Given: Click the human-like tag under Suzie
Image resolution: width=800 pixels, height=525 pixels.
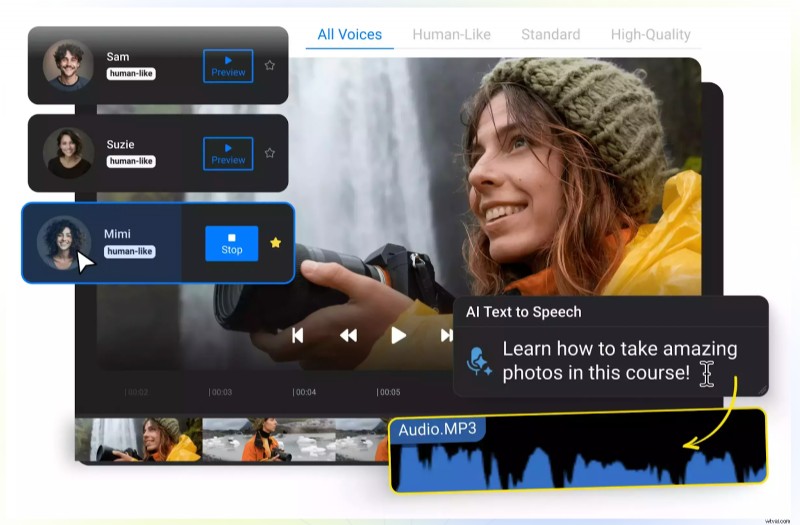Looking at the screenshot, I should 131,161.
